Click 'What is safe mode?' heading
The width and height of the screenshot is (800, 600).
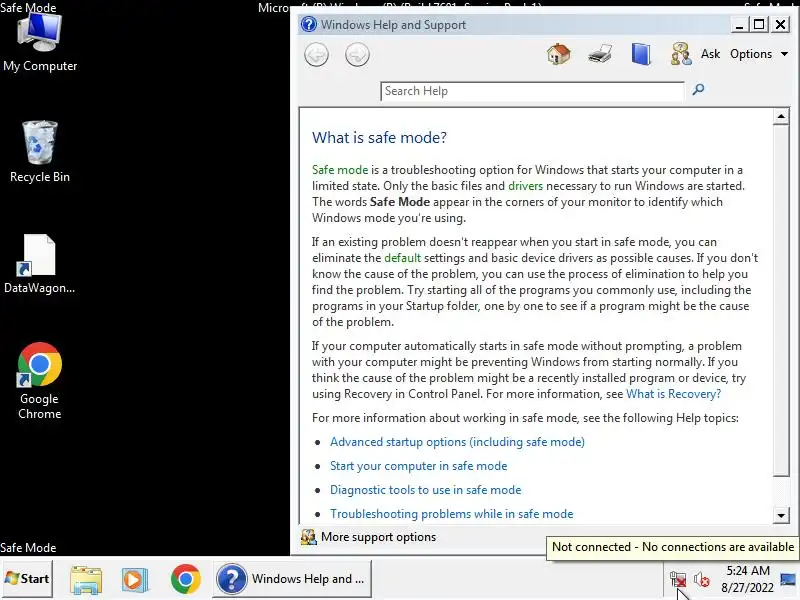click(379, 137)
